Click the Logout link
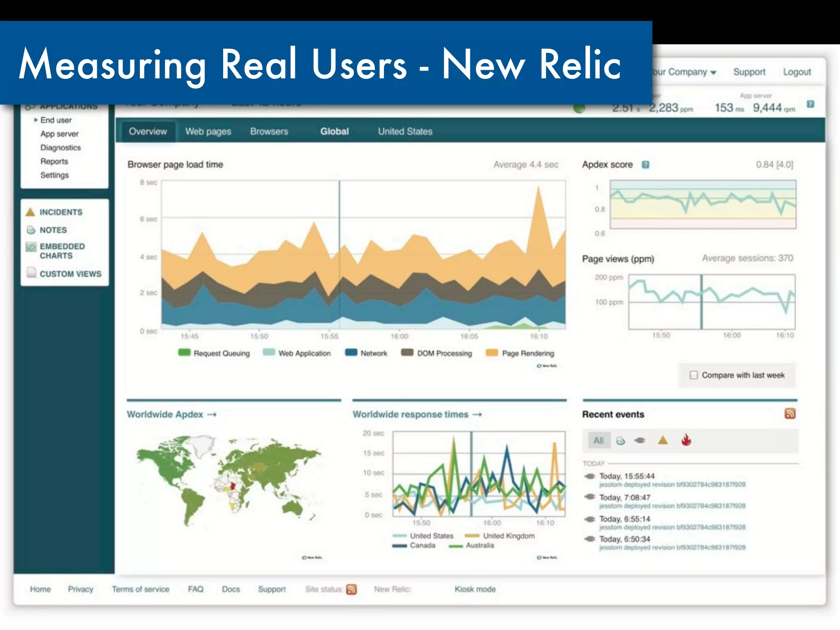The width and height of the screenshot is (840, 630). pyautogui.click(x=797, y=72)
